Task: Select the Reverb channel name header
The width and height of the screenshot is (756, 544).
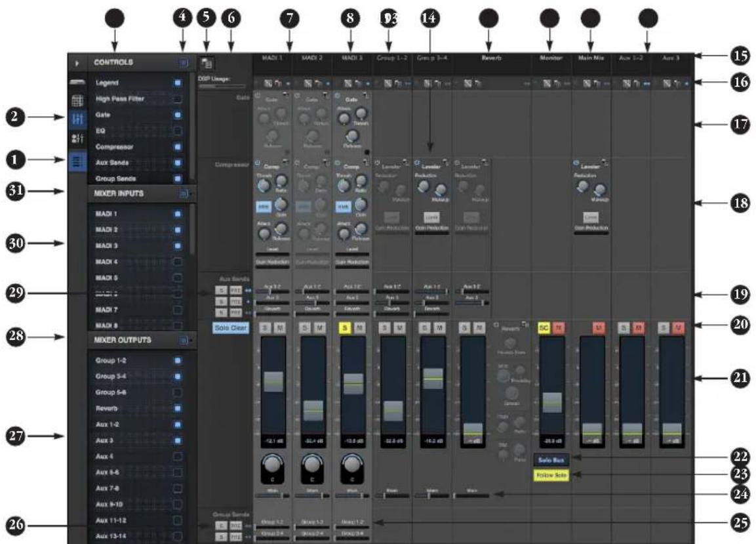Action: (x=491, y=58)
